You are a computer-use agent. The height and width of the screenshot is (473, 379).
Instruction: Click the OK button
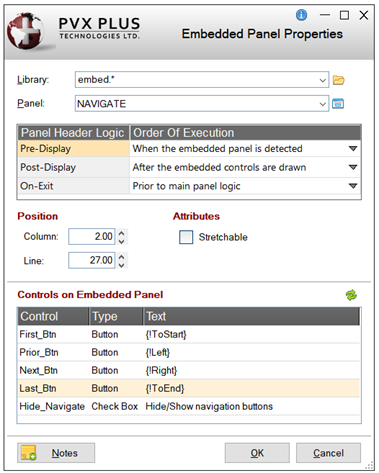pyautogui.click(x=257, y=453)
